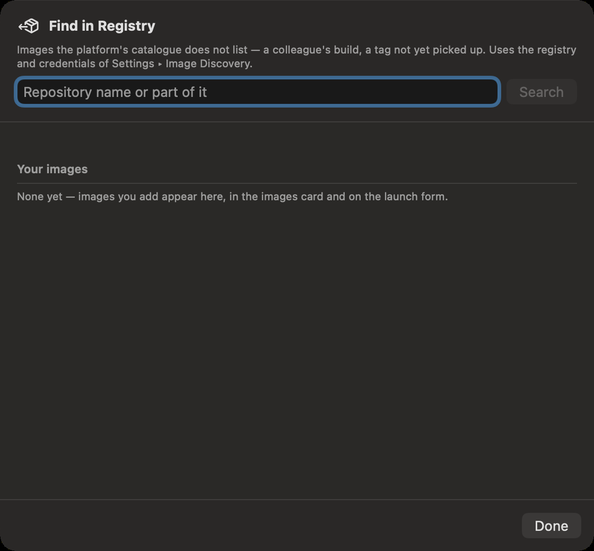Click the description mentioning Settings Image Discovery
The image size is (594, 551).
click(x=297, y=56)
